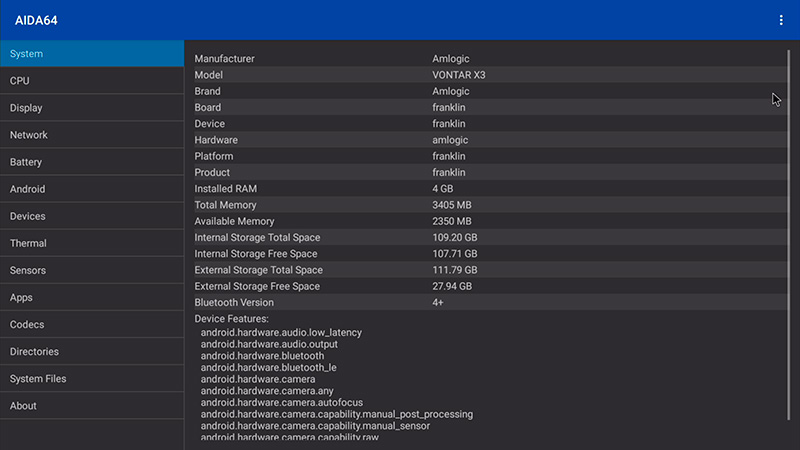The width and height of the screenshot is (800, 450).
Task: Open the Android section
Action: click(x=92, y=189)
